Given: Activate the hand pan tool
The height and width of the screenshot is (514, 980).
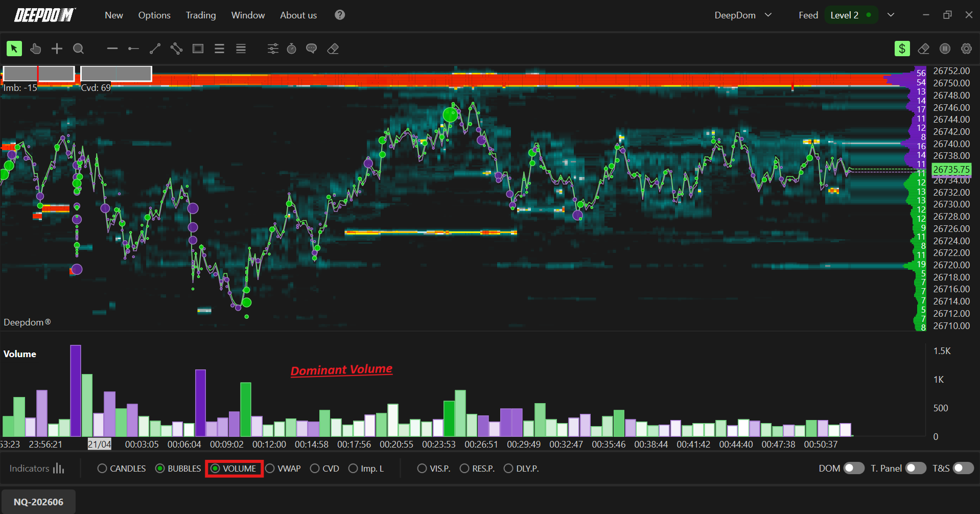Looking at the screenshot, I should 35,49.
